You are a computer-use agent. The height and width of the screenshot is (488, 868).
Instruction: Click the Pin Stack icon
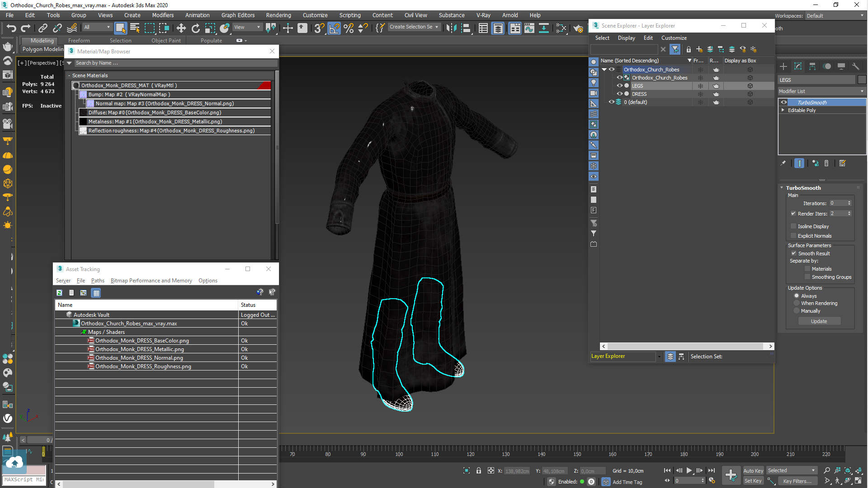[x=783, y=163]
